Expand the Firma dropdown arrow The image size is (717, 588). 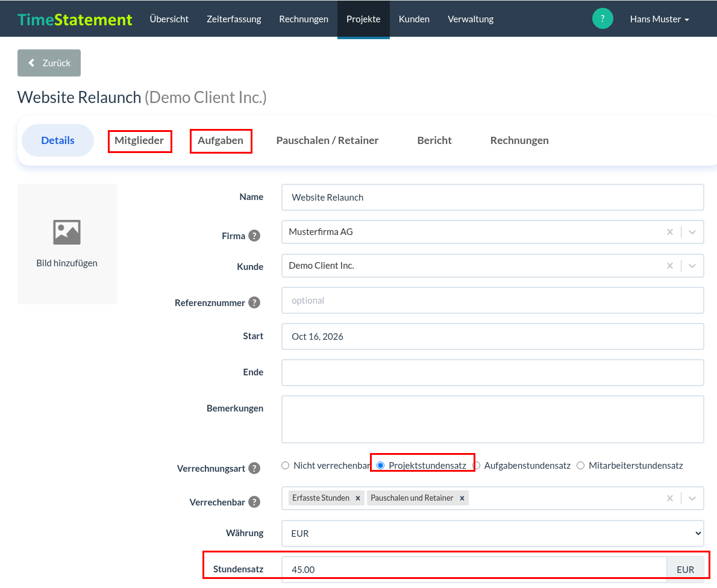(692, 233)
